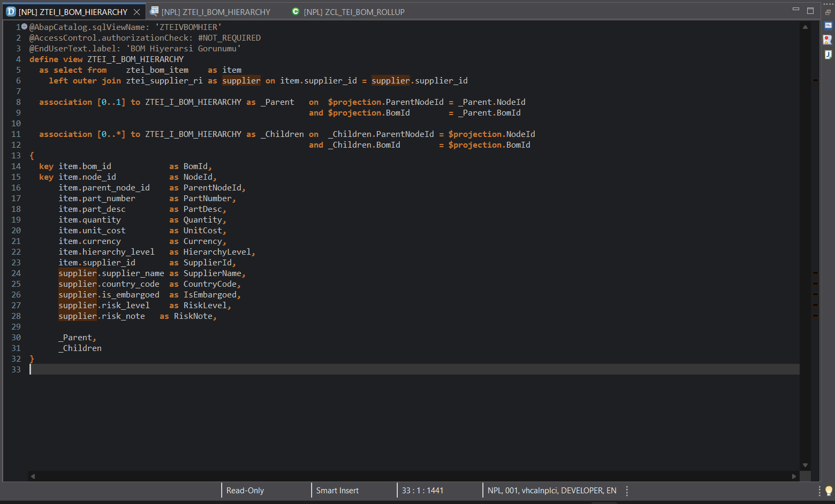
Task: Click _Parent alias on line 8
Action: tap(277, 102)
